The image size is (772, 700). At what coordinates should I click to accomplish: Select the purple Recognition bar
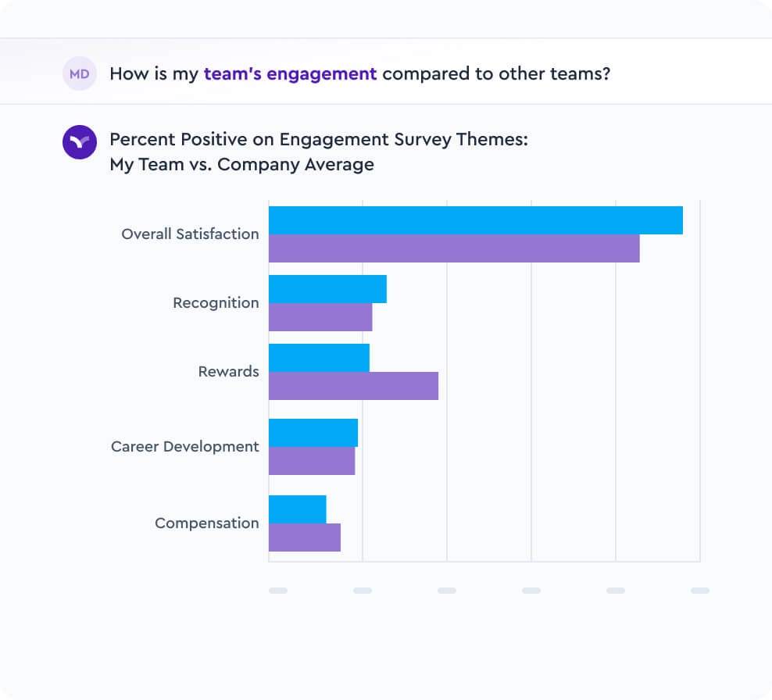click(320, 317)
